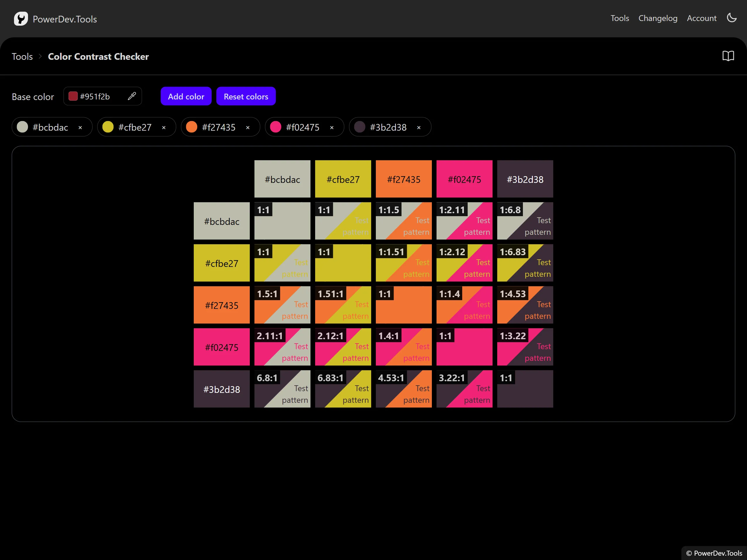Delete the #3b2d38 color chip
Viewport: 747px width, 560px height.
(x=419, y=127)
